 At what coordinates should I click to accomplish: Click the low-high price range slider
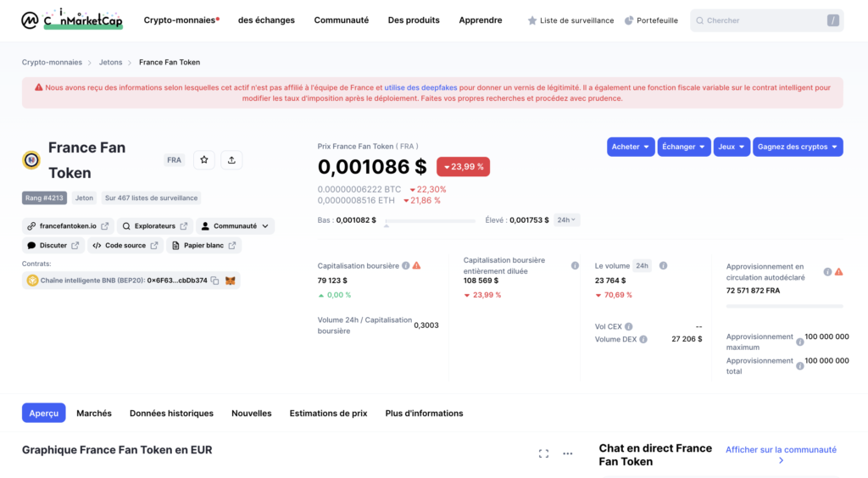pos(430,222)
